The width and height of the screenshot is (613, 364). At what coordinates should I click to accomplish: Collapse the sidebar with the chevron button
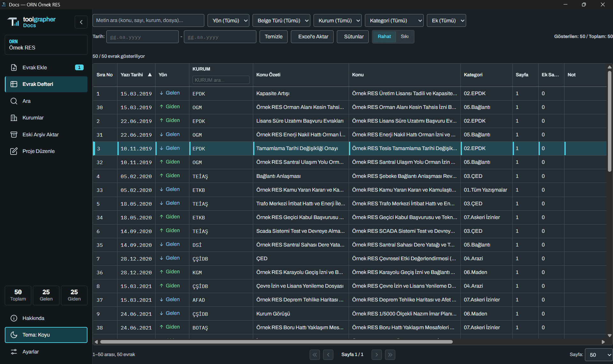(81, 22)
